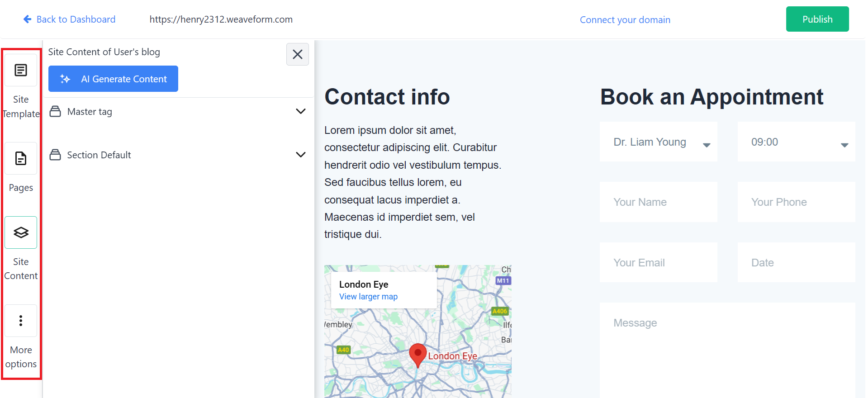The image size is (868, 398).
Task: Close the Site Content panel
Action: tap(297, 54)
